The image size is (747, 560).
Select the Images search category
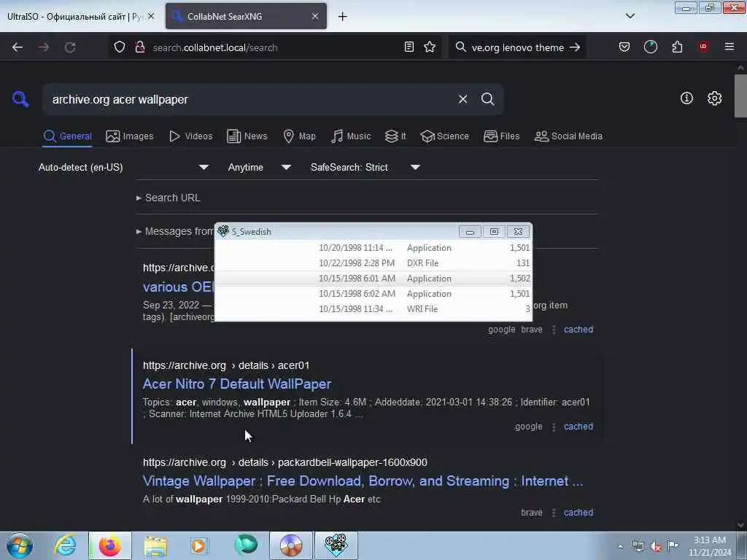(130, 136)
